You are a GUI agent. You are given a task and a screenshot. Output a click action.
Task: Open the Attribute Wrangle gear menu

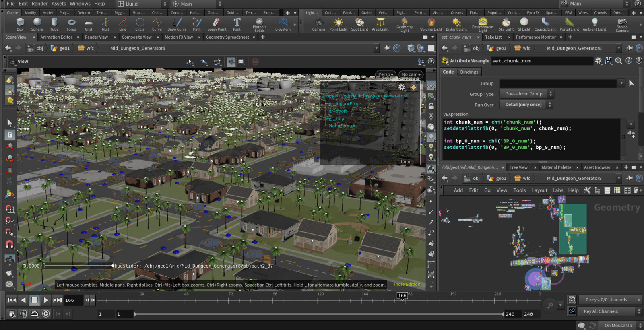(x=599, y=61)
